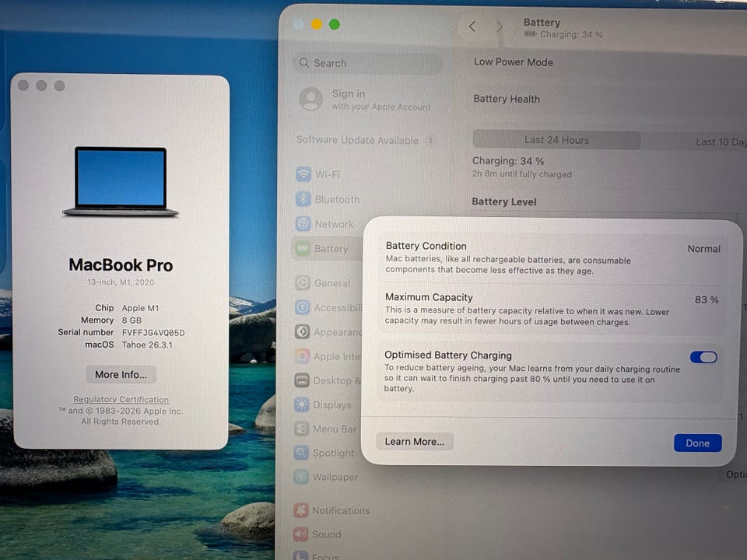Click the General gear icon

coord(303,283)
